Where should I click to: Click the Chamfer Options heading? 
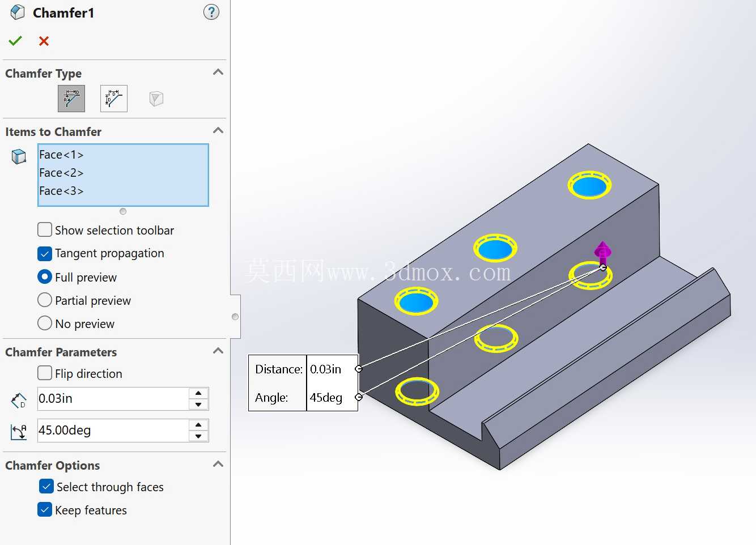52,466
